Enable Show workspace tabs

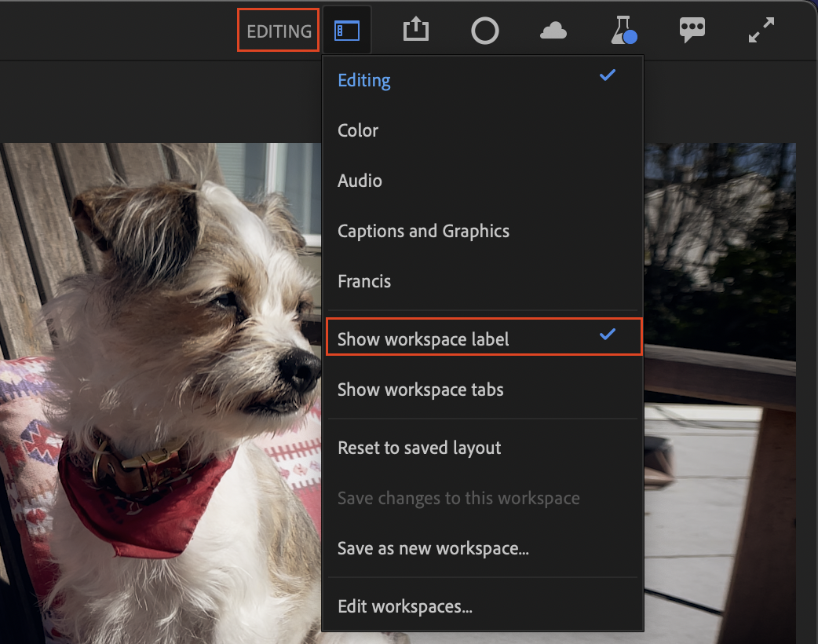click(x=420, y=390)
